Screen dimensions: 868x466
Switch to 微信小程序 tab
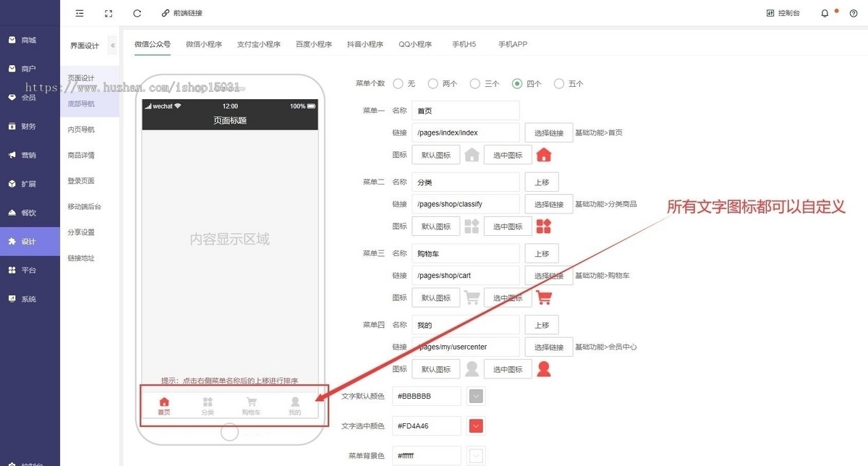pyautogui.click(x=204, y=44)
